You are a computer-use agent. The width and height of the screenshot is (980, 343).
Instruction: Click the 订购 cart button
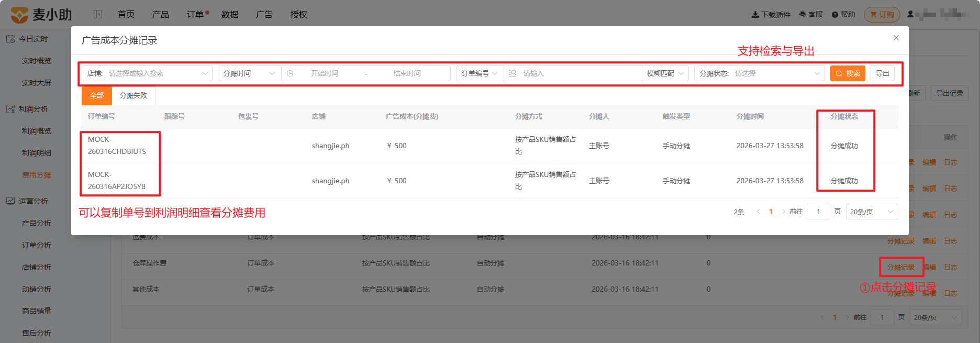coord(882,15)
